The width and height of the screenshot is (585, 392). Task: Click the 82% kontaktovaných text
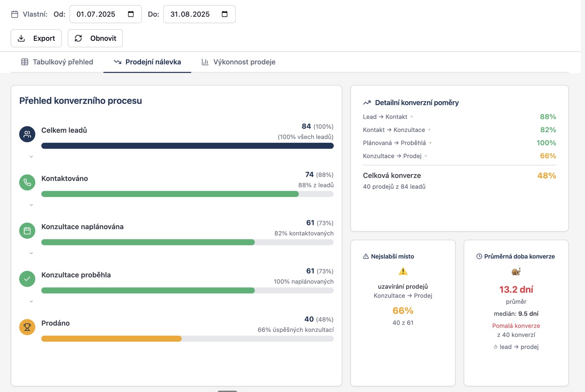[x=304, y=233]
